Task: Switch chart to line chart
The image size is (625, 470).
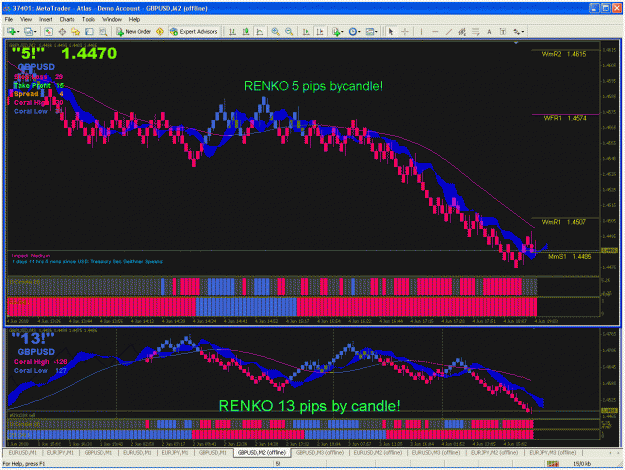Action: [259, 31]
